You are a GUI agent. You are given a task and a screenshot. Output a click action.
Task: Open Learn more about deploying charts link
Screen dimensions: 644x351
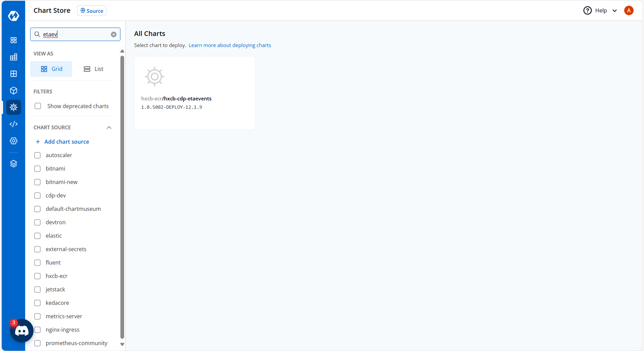[x=229, y=45]
